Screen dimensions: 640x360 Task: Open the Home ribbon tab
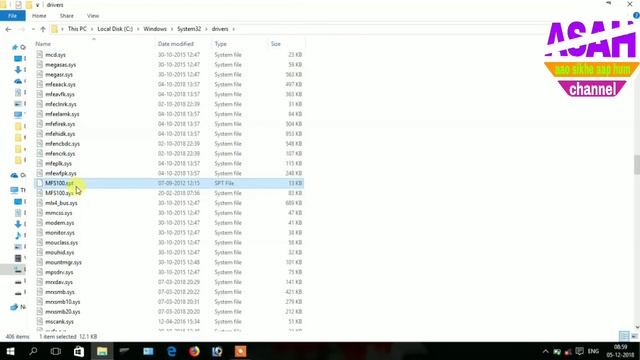(x=39, y=16)
